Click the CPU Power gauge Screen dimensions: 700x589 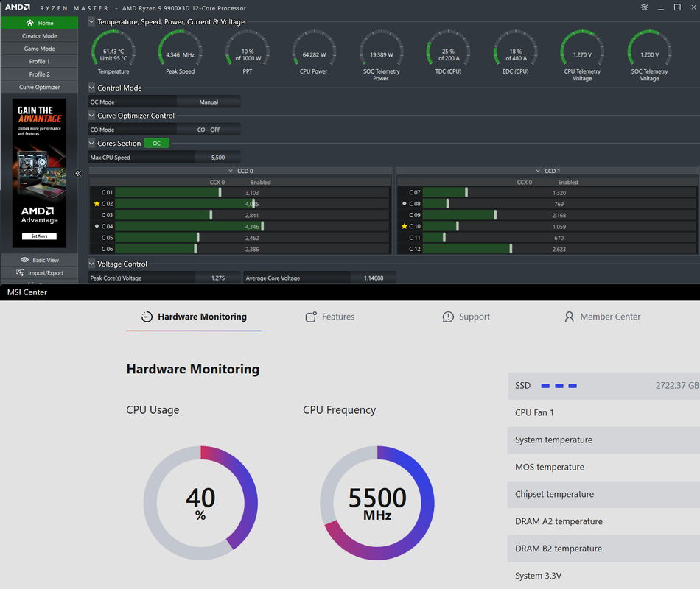pyautogui.click(x=315, y=49)
